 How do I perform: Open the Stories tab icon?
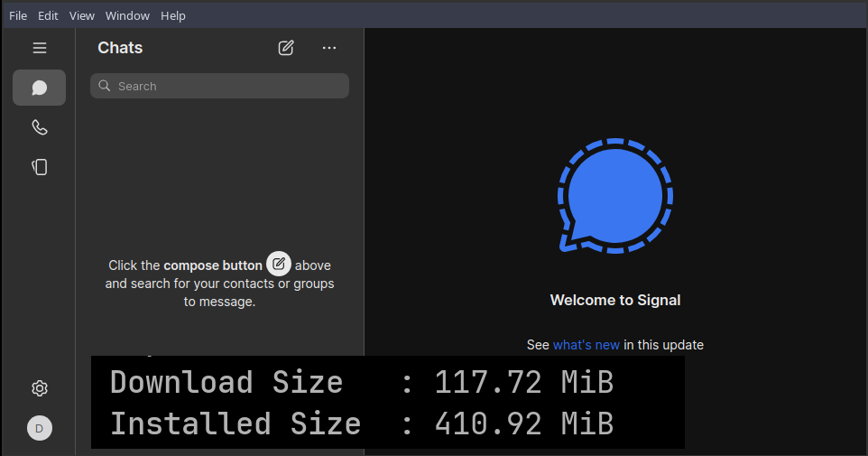click(x=39, y=167)
